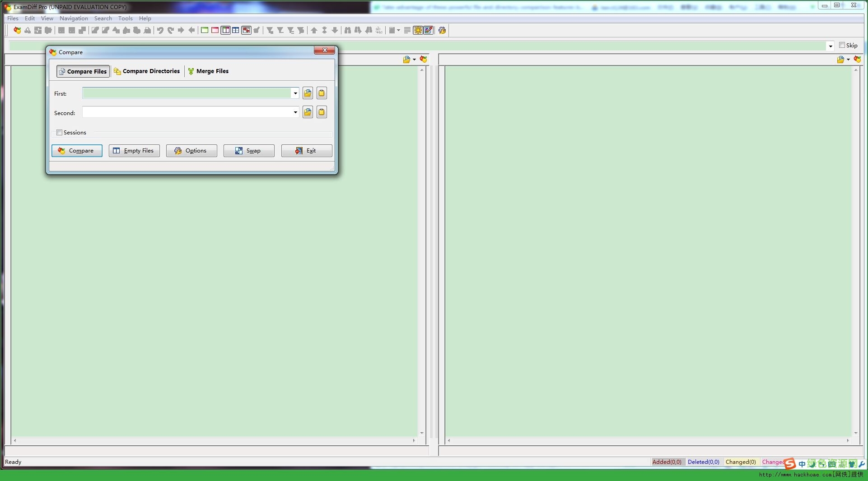Click the wrench icon on the IME bar
The height and width of the screenshot is (481, 868).
(862, 464)
